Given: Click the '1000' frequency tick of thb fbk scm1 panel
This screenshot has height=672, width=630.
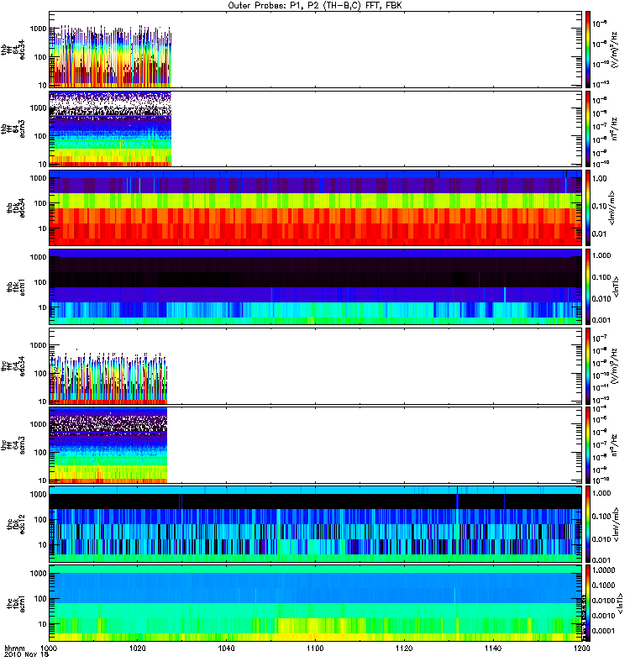Looking at the screenshot, I should (x=38, y=257).
